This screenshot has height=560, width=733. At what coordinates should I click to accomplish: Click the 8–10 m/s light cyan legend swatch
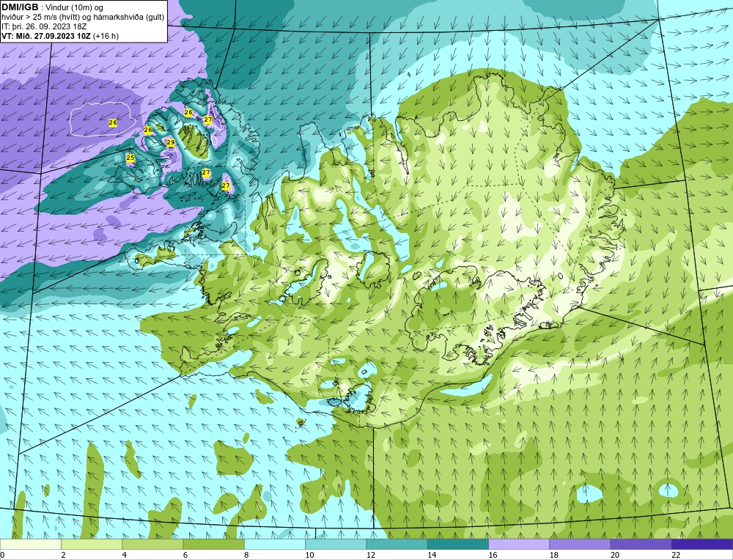coord(275,544)
